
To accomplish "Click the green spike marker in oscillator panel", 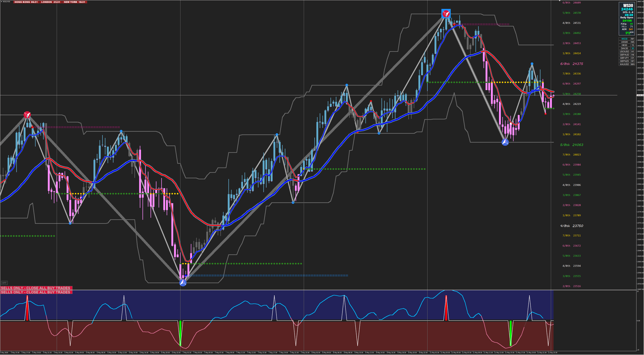I will tap(180, 333).
